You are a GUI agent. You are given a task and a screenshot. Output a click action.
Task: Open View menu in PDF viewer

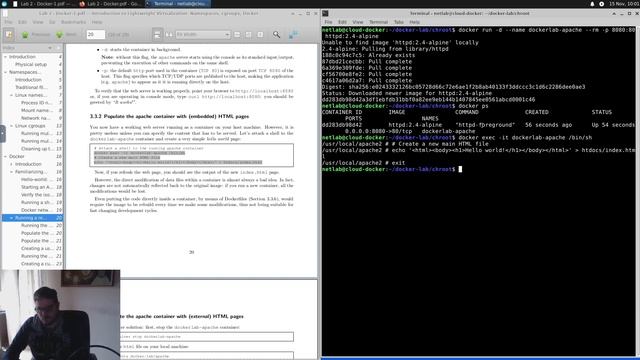point(38,22)
